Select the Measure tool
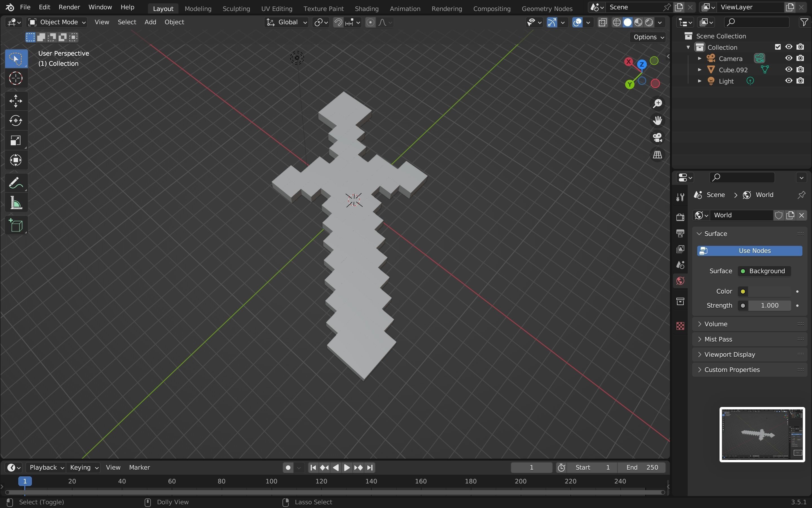 (16, 203)
